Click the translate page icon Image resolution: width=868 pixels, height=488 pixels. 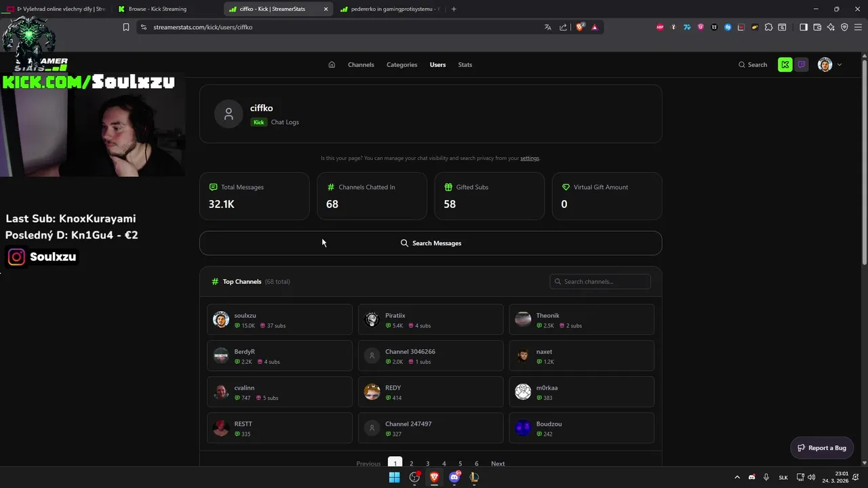pos(548,27)
